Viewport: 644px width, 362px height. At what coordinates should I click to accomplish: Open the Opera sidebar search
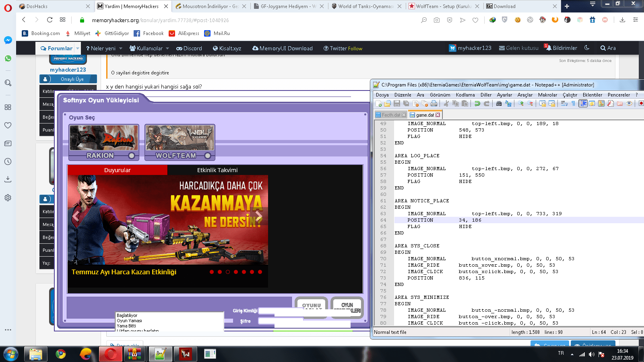click(8, 83)
